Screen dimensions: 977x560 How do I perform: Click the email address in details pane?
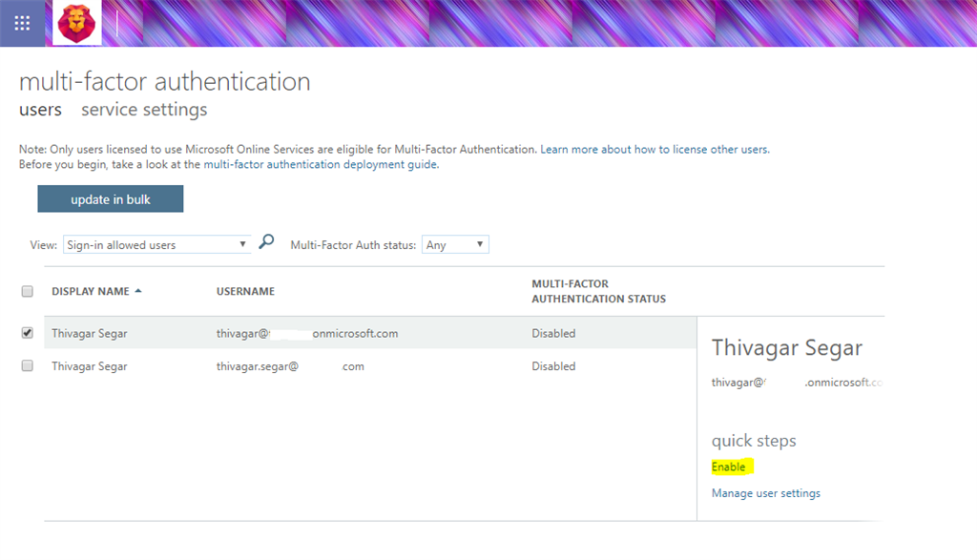(797, 383)
